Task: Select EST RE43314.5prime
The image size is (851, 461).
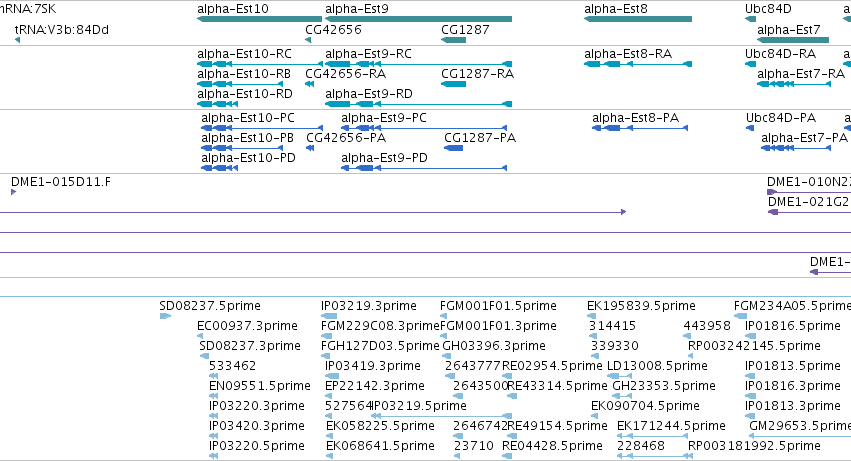Action: click(557, 386)
